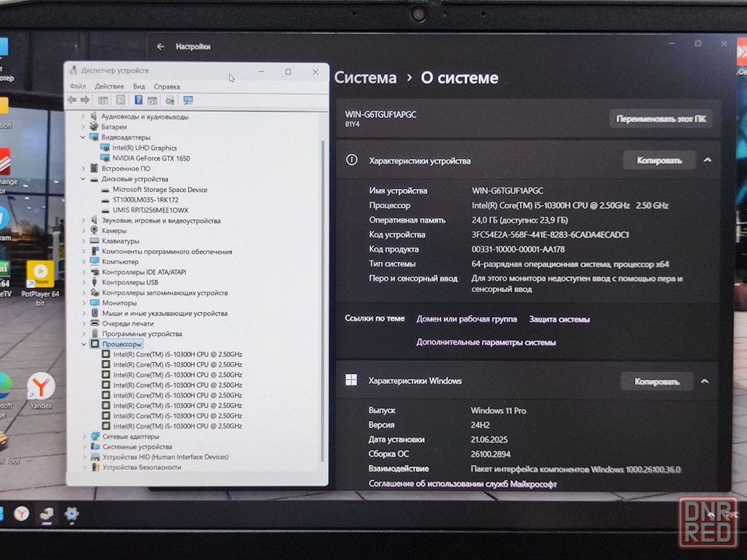Viewport: 747px width, 560px height.
Task: Toggle the action pane toolbar icon
Action: [x=152, y=101]
